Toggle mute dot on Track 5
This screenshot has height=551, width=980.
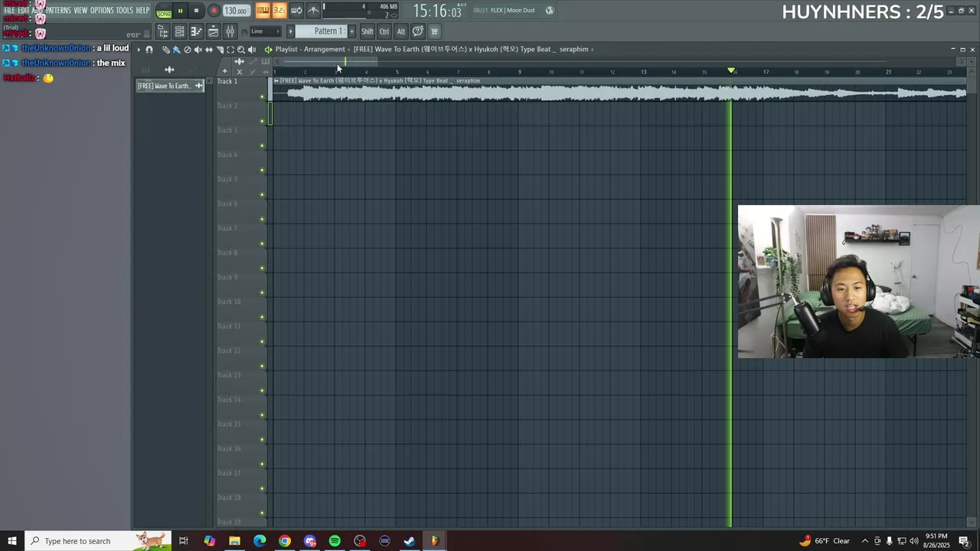click(263, 194)
